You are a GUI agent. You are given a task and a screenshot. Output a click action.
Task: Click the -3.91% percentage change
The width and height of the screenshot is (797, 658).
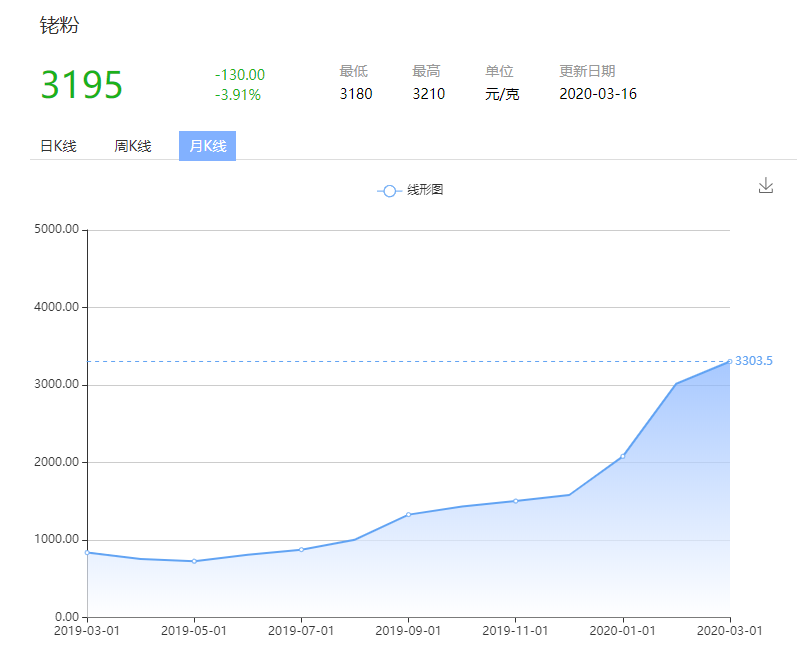tap(238, 95)
